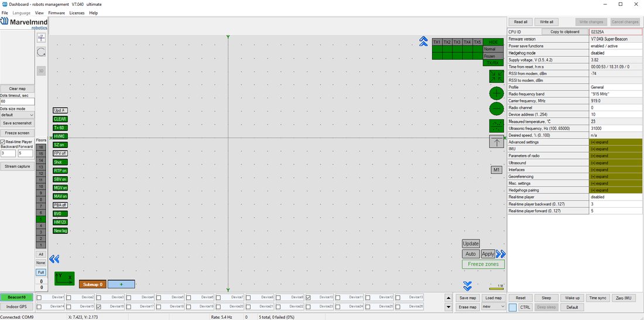
Task: Click the up-arrow icon above M1
Action: point(496,142)
